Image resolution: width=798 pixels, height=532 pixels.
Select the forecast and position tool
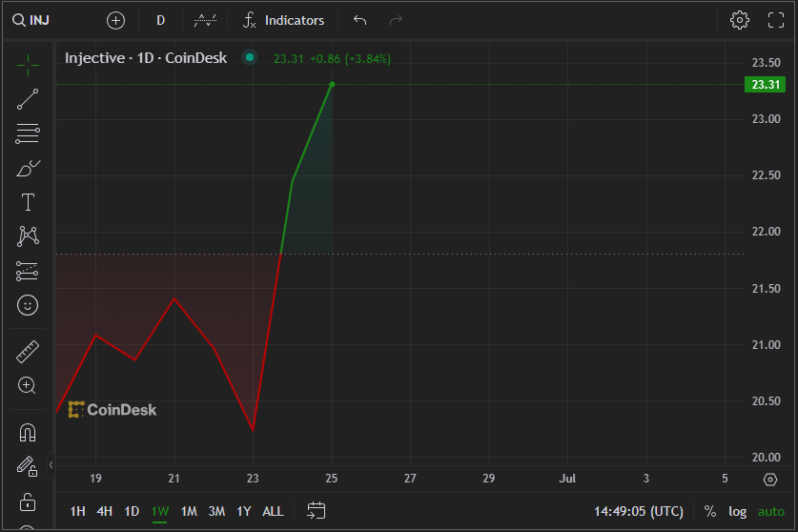28,271
